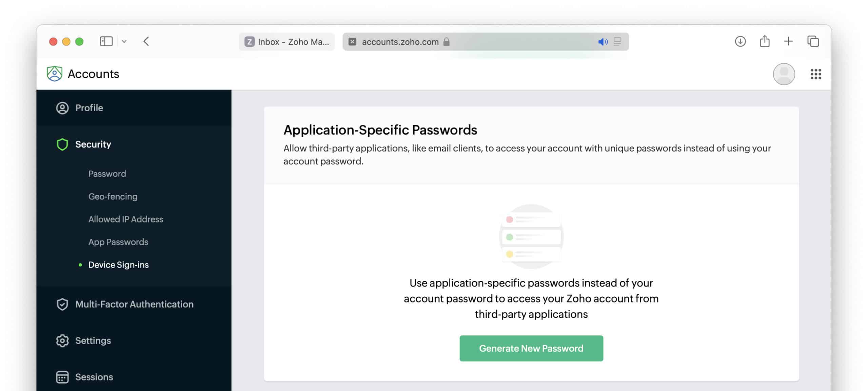Click the accounts.zoho.com address field
868x391 pixels.
tap(400, 42)
